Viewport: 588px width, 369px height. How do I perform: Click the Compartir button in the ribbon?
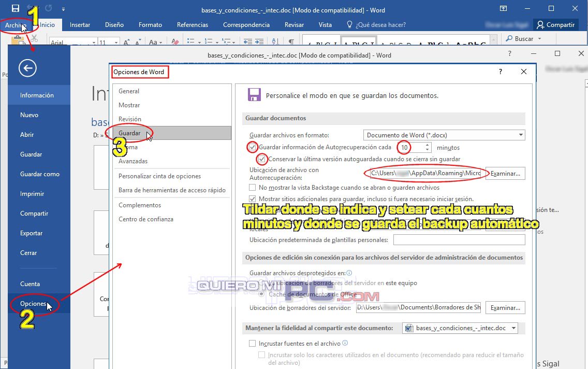tap(556, 25)
